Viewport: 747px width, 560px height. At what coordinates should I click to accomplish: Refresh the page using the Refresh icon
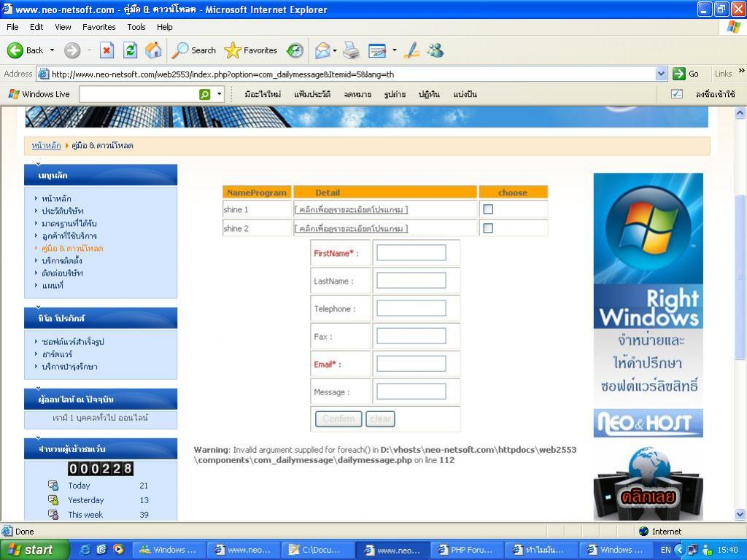coord(130,50)
